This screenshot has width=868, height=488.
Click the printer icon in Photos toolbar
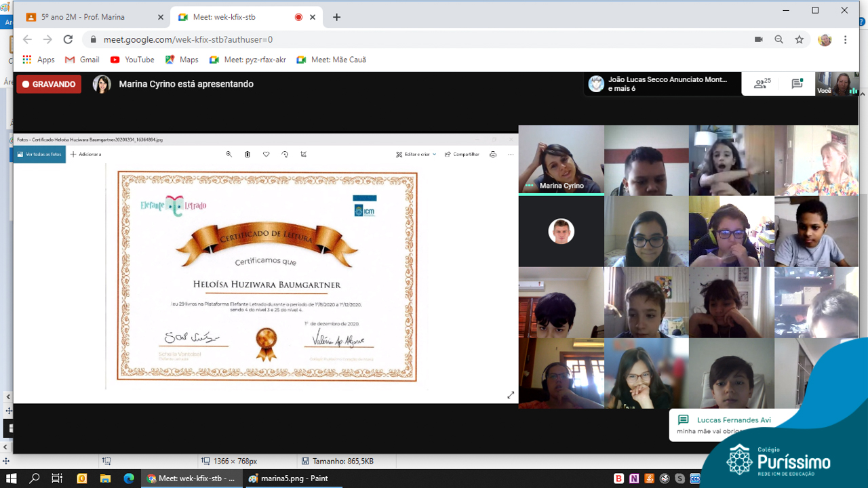click(493, 155)
